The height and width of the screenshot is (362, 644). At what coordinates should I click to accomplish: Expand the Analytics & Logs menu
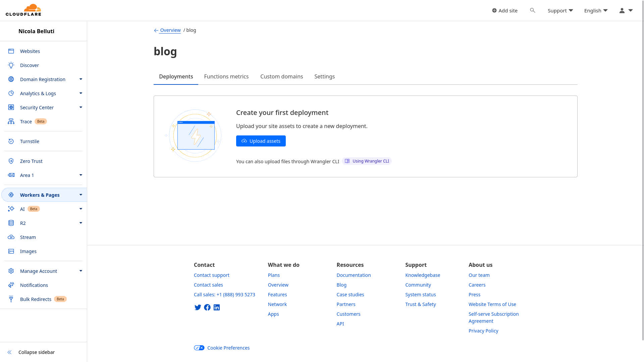pos(81,93)
